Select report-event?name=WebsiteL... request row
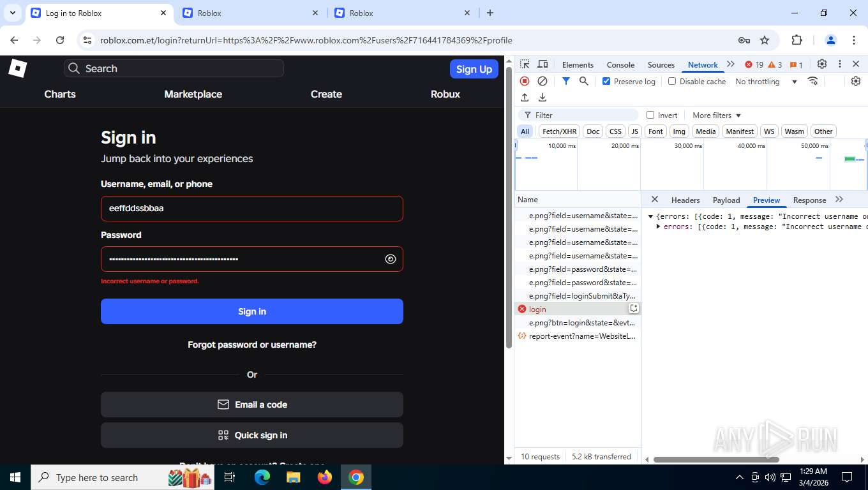Image resolution: width=868 pixels, height=490 pixels. pos(578,336)
